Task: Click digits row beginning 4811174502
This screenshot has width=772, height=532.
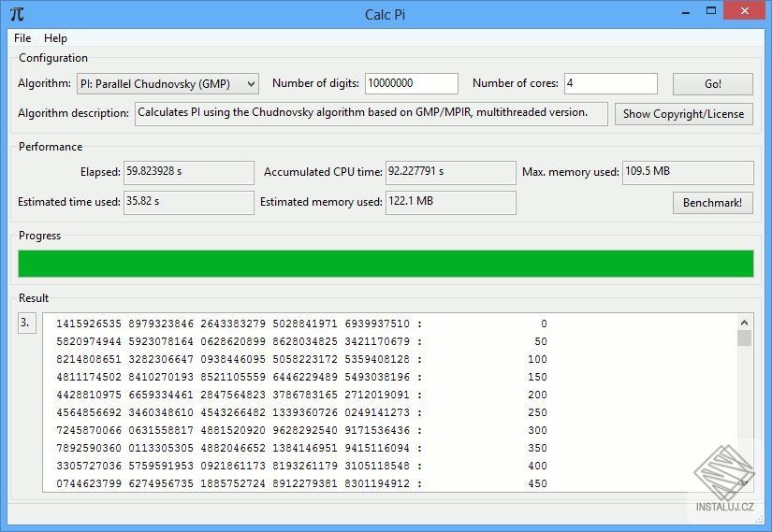Action: (301, 377)
